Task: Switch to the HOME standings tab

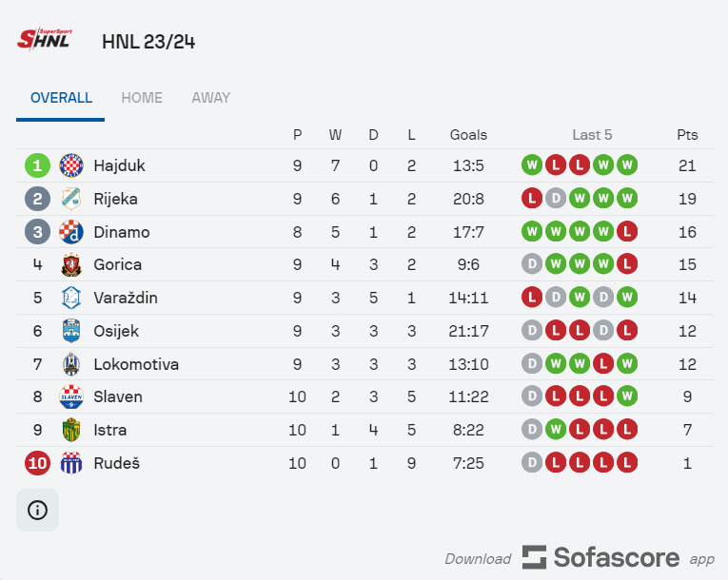Action: click(142, 97)
